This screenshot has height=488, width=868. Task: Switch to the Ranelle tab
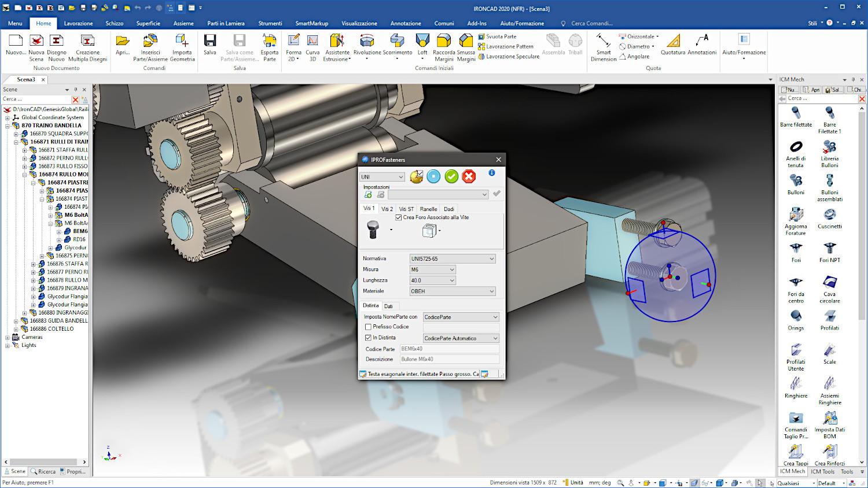428,209
